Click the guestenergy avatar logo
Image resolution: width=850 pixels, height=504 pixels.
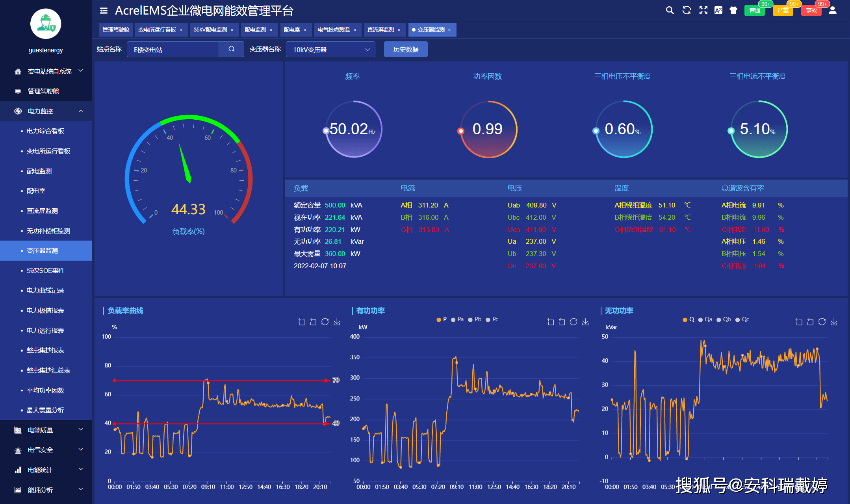[x=46, y=24]
